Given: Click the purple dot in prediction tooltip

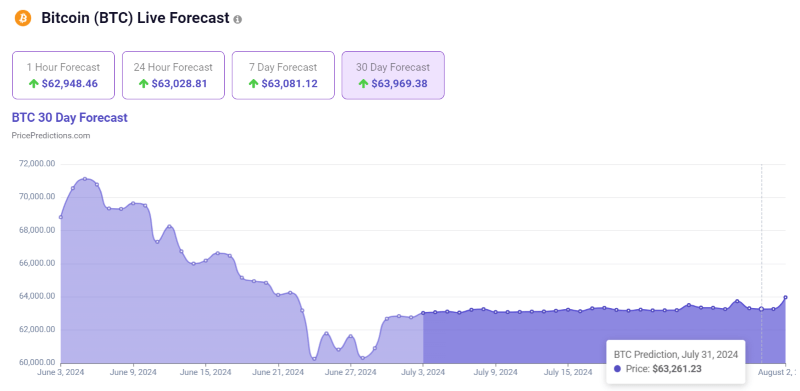Looking at the screenshot, I should click(617, 369).
